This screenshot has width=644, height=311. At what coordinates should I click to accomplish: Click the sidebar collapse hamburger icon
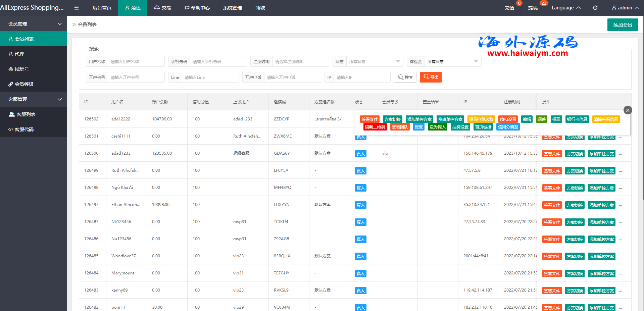[x=77, y=8]
